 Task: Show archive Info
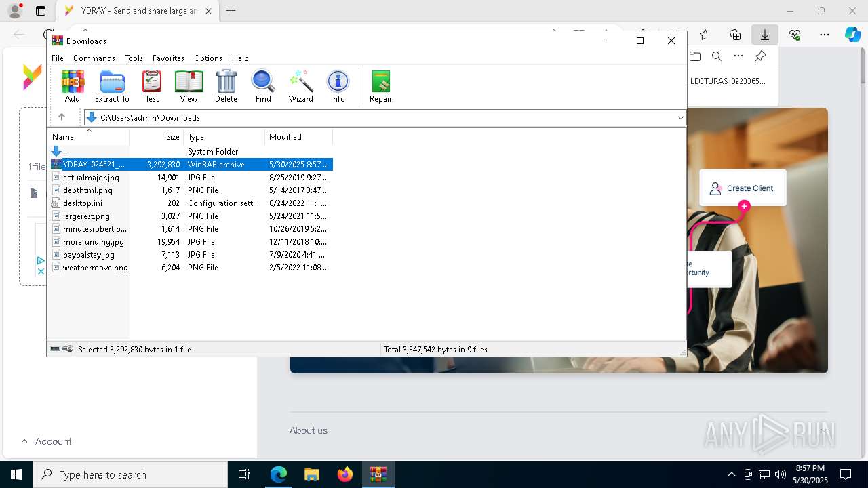click(338, 86)
